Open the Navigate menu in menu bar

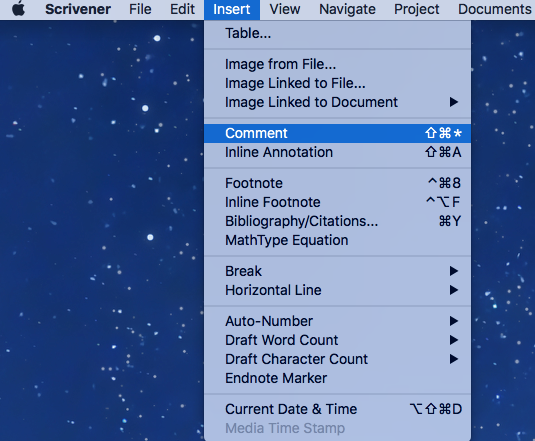347,9
